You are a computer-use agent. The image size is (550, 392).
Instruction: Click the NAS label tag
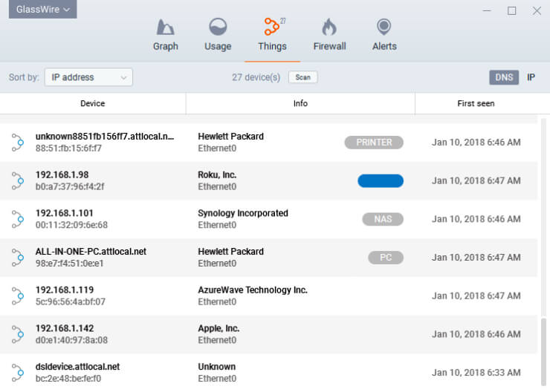point(383,219)
